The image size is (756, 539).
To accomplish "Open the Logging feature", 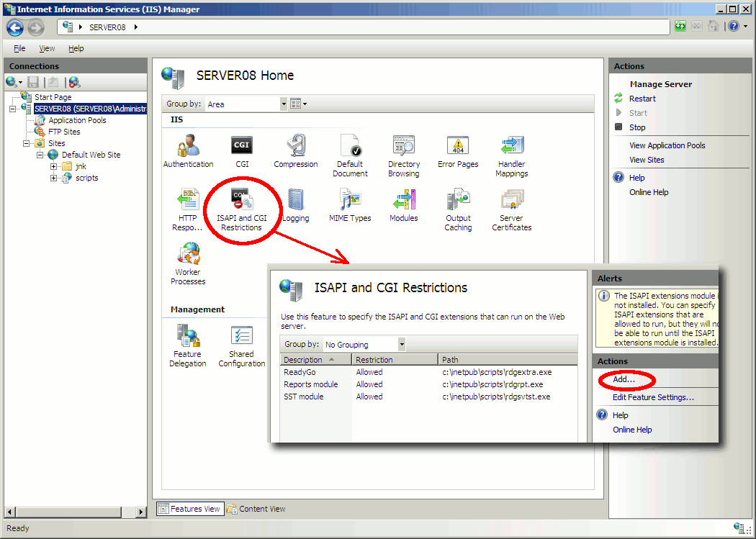I will click(x=295, y=204).
